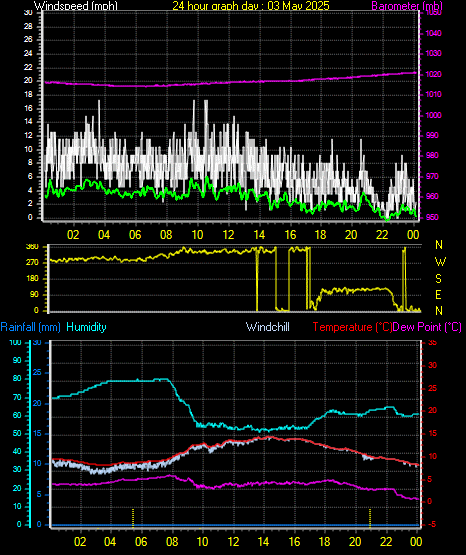Click the temperature scale value 20
This screenshot has width=466, height=555.
click(x=432, y=411)
